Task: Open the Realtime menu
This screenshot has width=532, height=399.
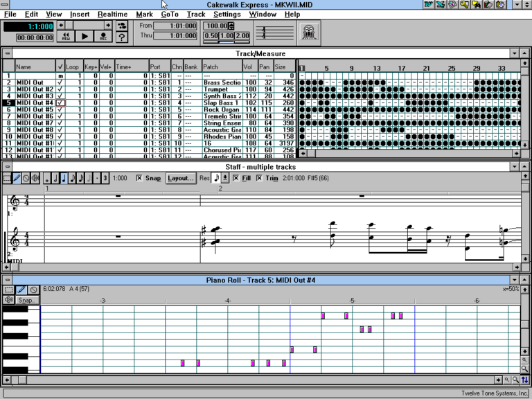Action: (112, 14)
